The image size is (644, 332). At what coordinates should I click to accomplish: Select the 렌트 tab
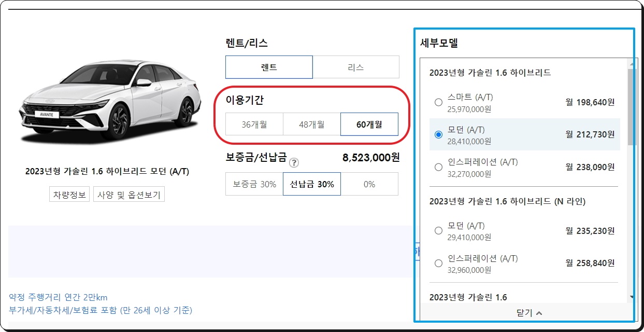[269, 67]
